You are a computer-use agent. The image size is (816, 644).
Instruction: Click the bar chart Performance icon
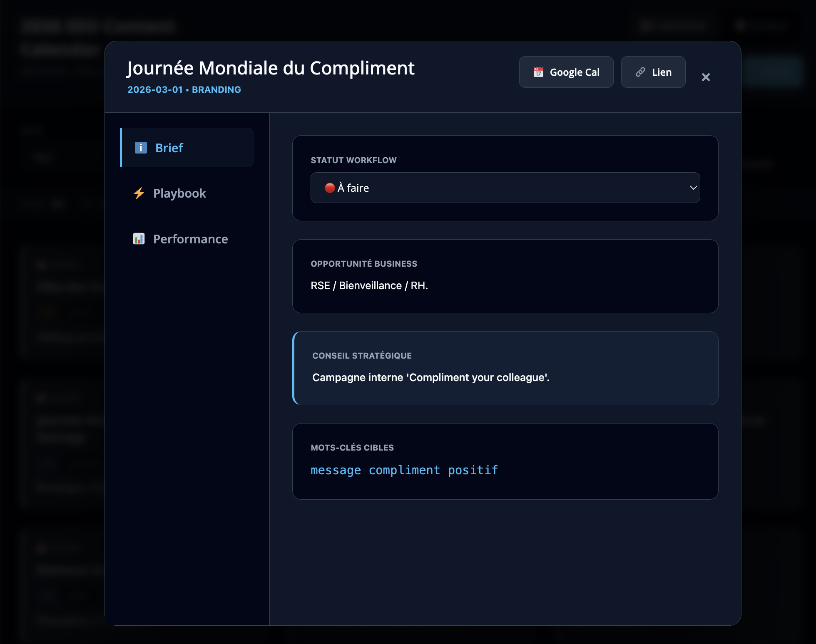pyautogui.click(x=139, y=239)
